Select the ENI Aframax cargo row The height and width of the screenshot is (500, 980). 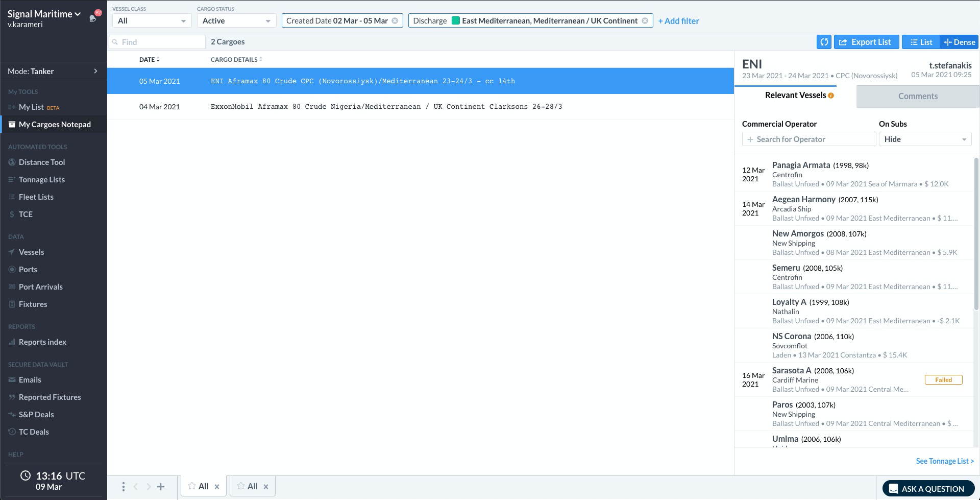point(421,81)
